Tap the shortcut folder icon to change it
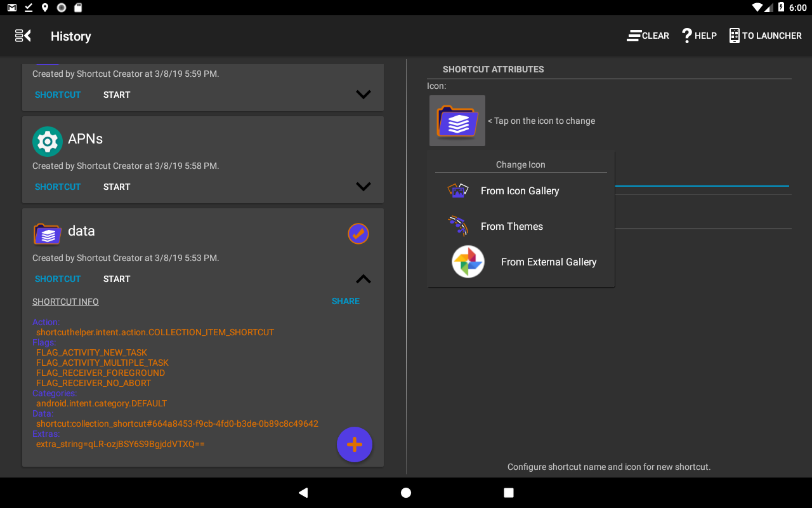This screenshot has height=508, width=812. click(457, 121)
